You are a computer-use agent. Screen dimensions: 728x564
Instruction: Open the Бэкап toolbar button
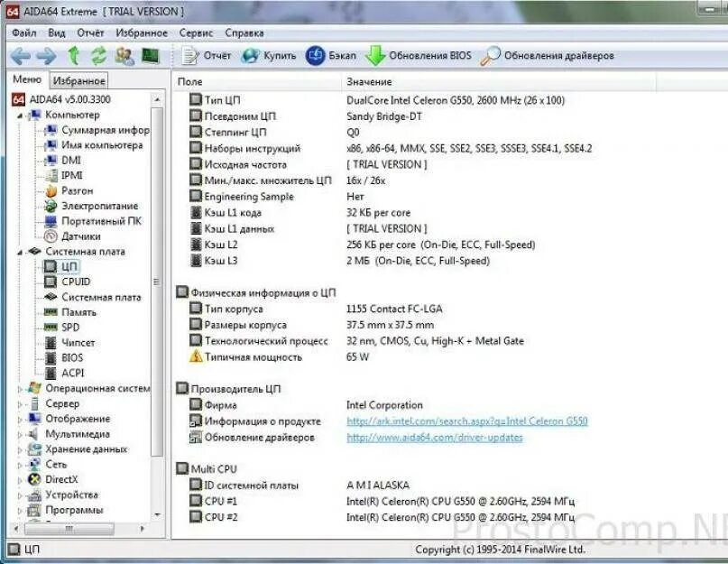click(x=331, y=56)
